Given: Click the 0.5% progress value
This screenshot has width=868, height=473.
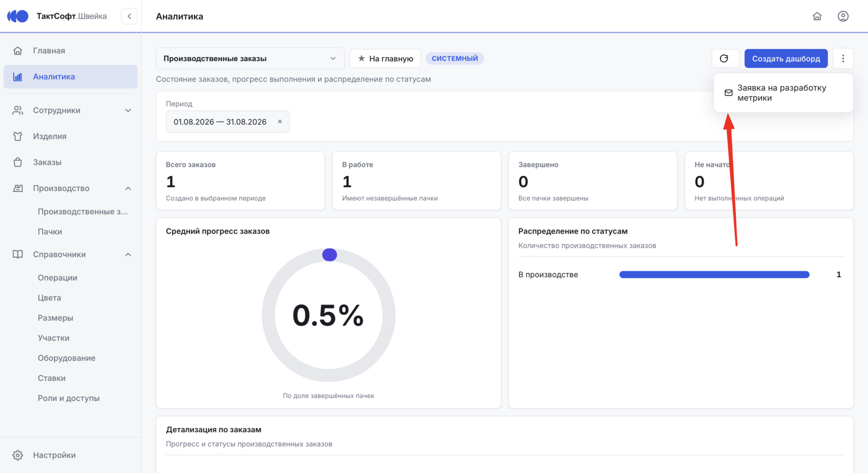Looking at the screenshot, I should (328, 315).
